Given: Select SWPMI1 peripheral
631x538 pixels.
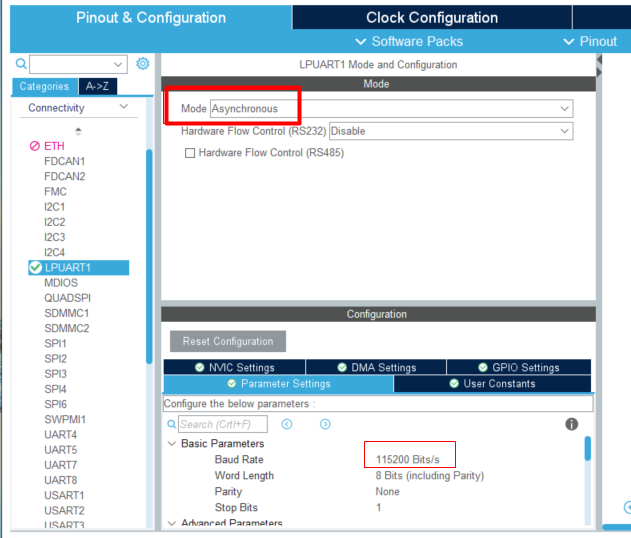Looking at the screenshot, I should click(x=65, y=420).
